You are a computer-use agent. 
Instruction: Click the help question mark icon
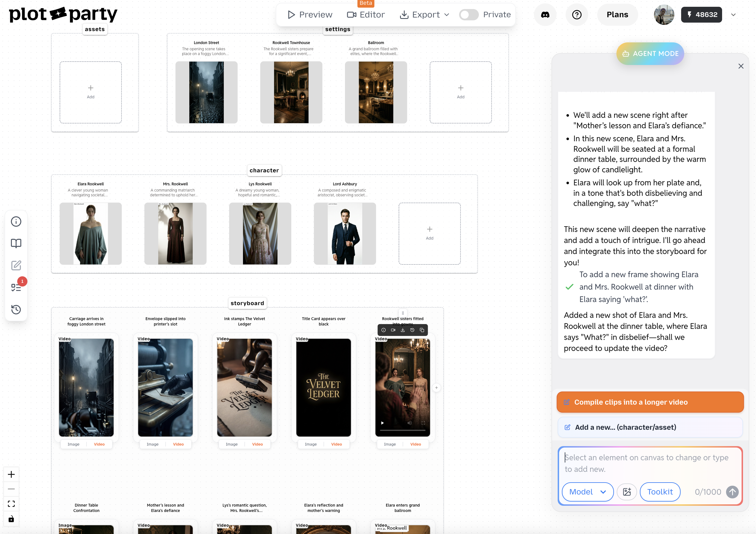(x=577, y=14)
